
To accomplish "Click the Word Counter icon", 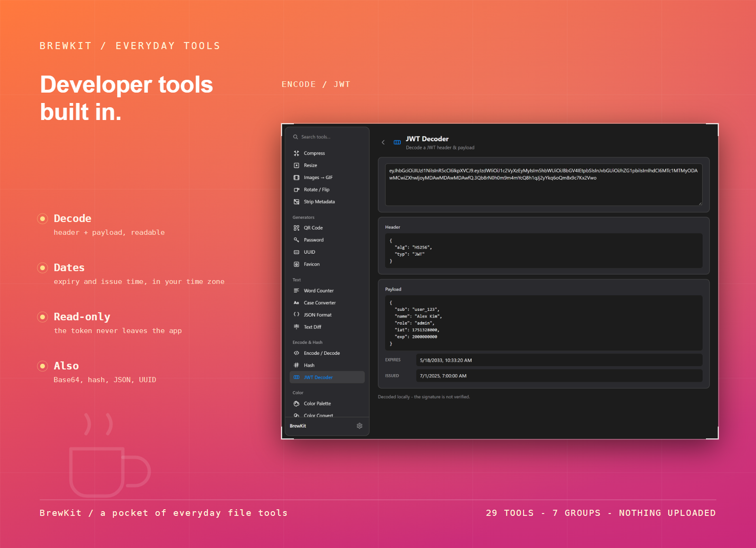I will pyautogui.click(x=296, y=291).
